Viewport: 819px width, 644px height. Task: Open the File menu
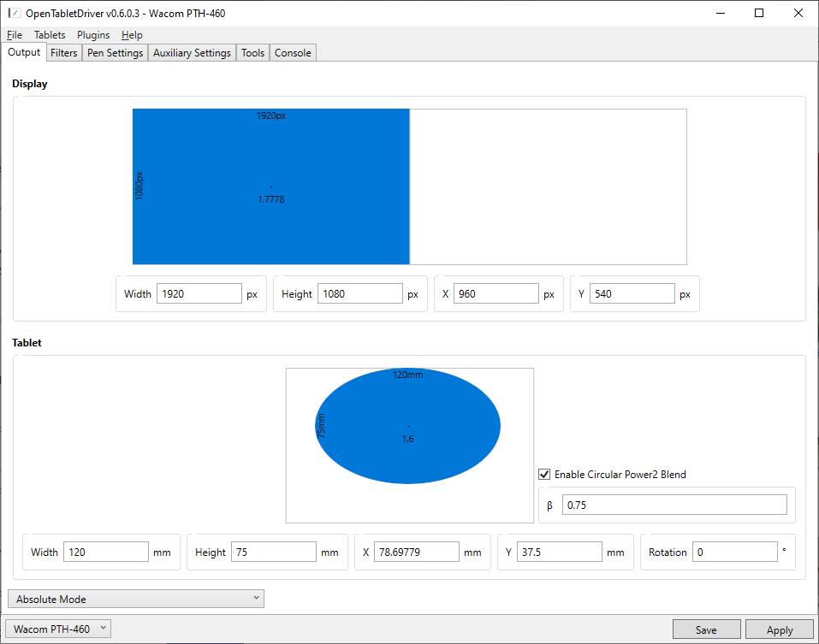(x=15, y=35)
